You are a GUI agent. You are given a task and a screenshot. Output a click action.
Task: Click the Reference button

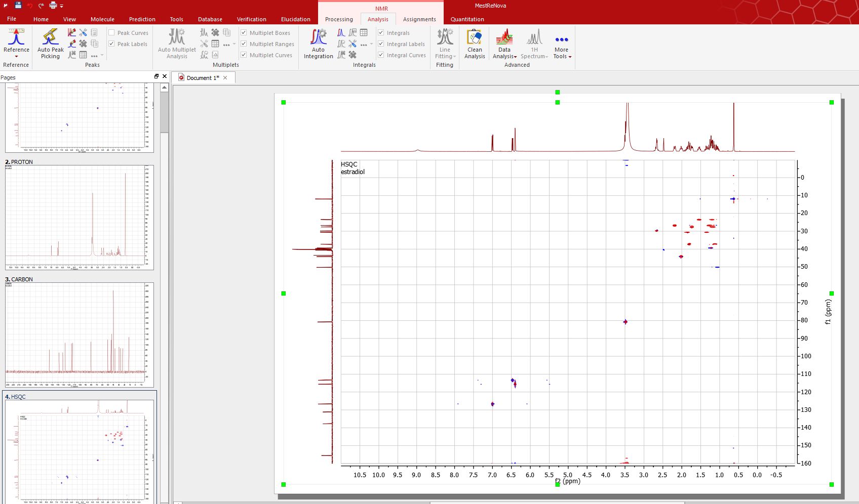tap(16, 39)
